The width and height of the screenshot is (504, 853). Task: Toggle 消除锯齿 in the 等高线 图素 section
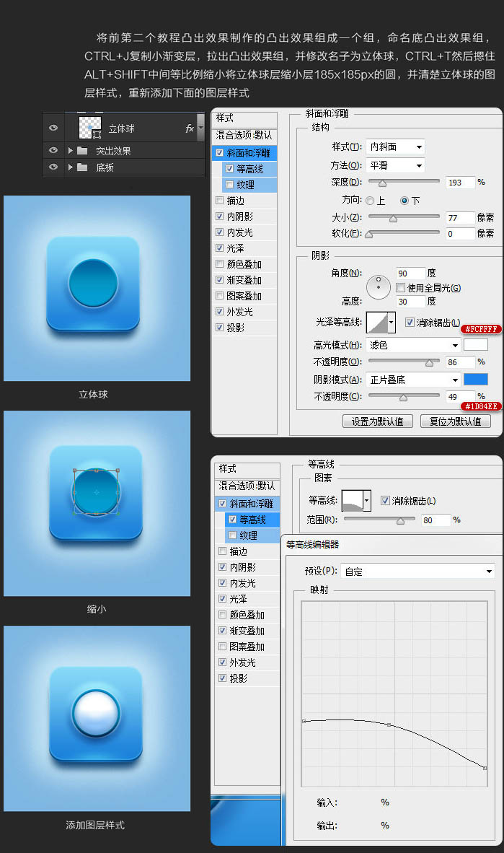pos(385,501)
